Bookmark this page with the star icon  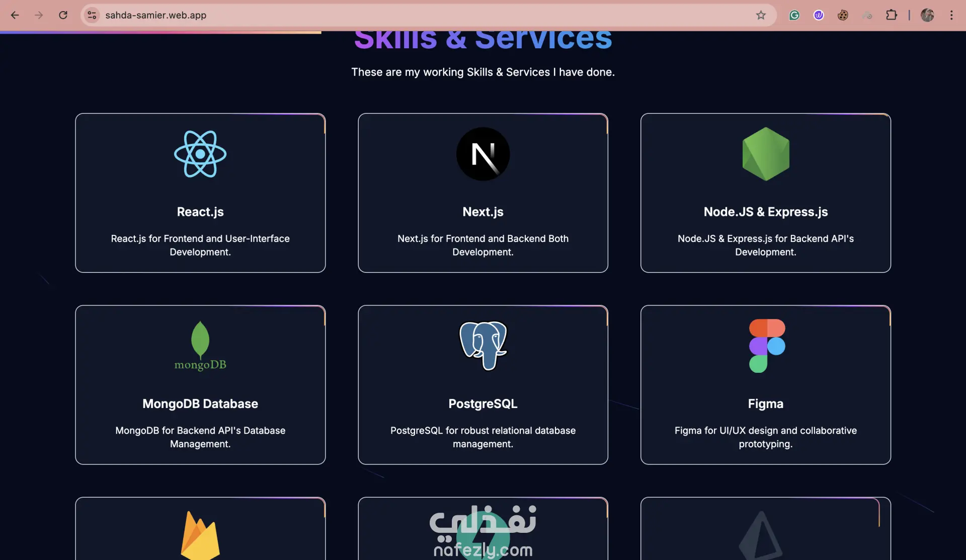761,15
